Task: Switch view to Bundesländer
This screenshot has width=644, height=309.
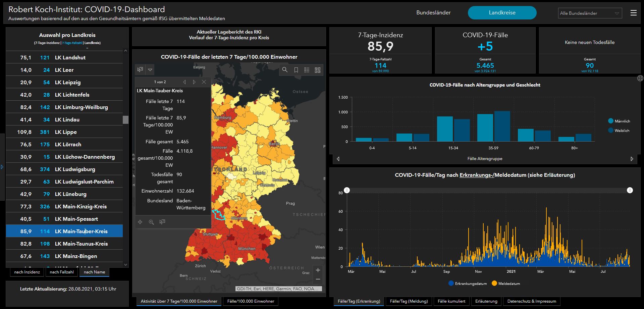Action: tap(433, 13)
